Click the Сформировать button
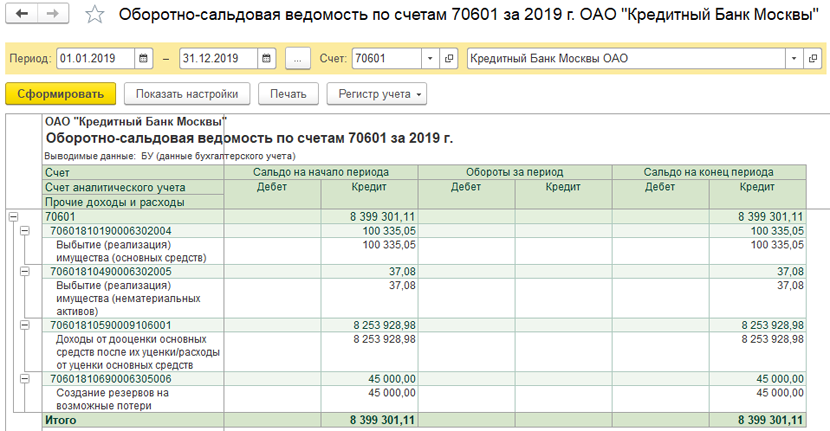 click(60, 95)
